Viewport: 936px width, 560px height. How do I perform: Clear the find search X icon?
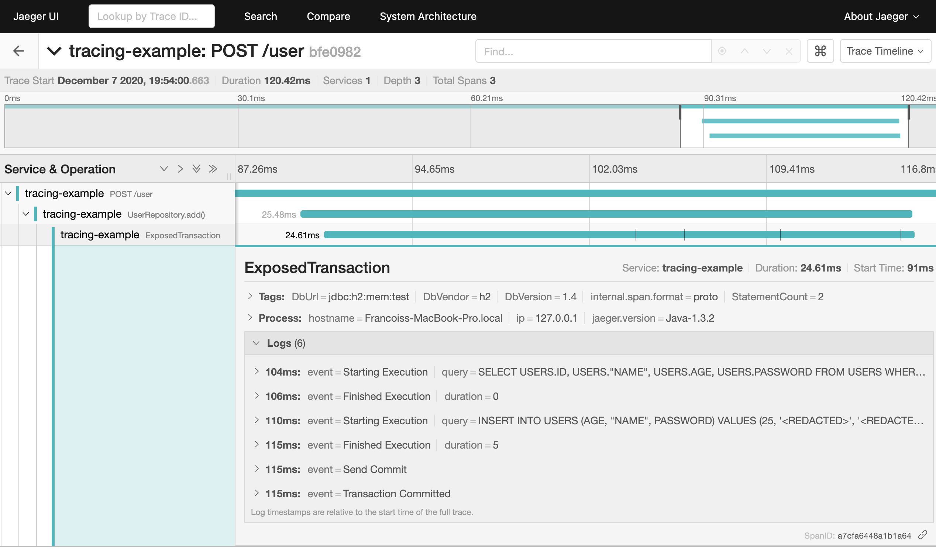(789, 51)
